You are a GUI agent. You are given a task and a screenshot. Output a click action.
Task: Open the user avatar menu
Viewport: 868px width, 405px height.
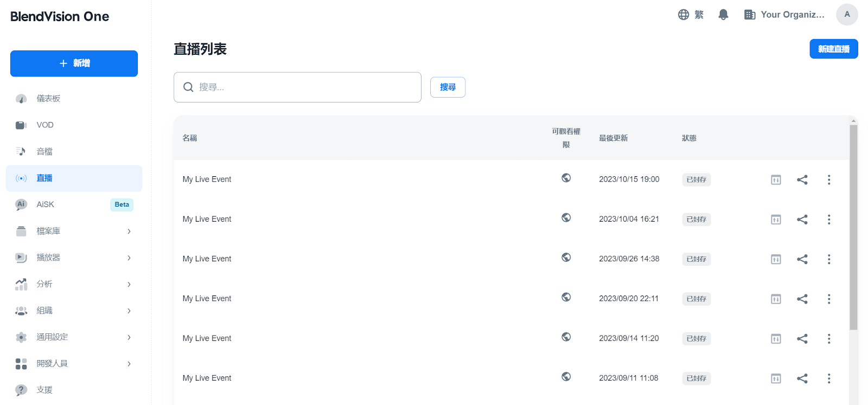(x=846, y=15)
